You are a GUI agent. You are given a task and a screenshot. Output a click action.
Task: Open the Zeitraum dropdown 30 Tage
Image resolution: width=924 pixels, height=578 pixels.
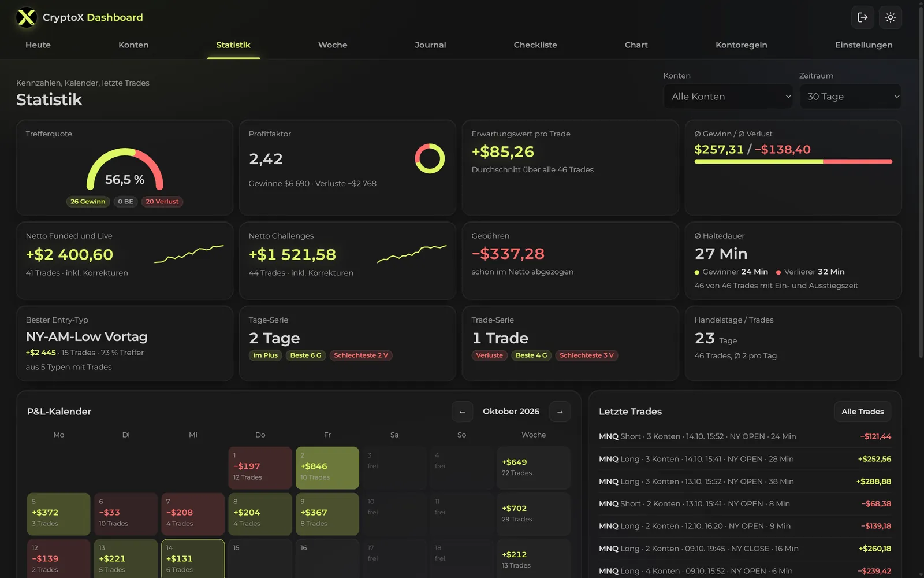(x=850, y=97)
